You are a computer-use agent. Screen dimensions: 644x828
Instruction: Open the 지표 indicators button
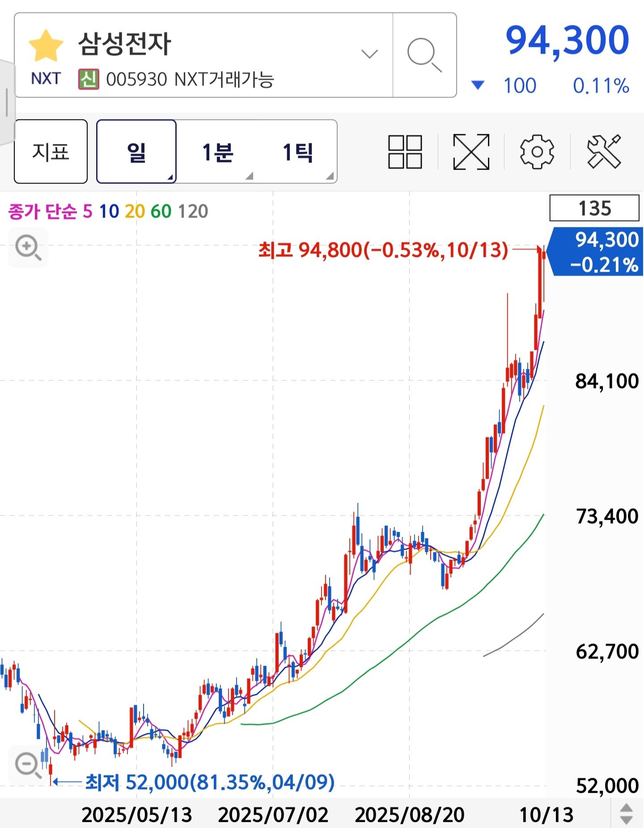click(51, 151)
